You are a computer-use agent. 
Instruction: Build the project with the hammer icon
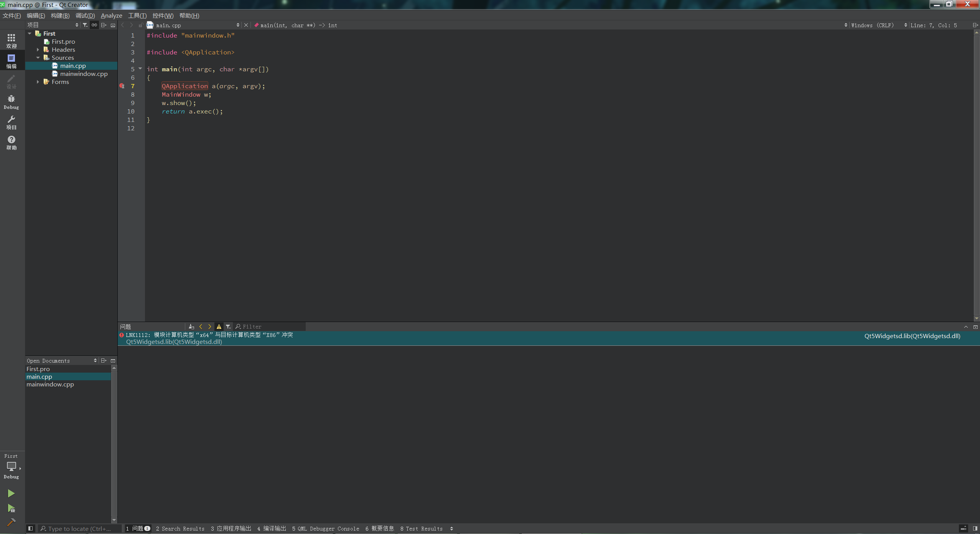pyautogui.click(x=11, y=522)
